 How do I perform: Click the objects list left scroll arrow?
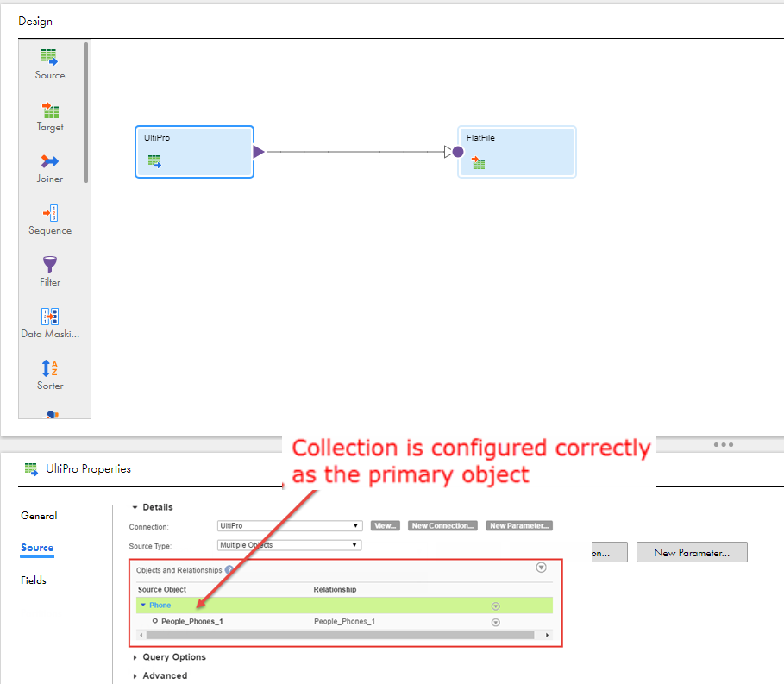tap(141, 635)
